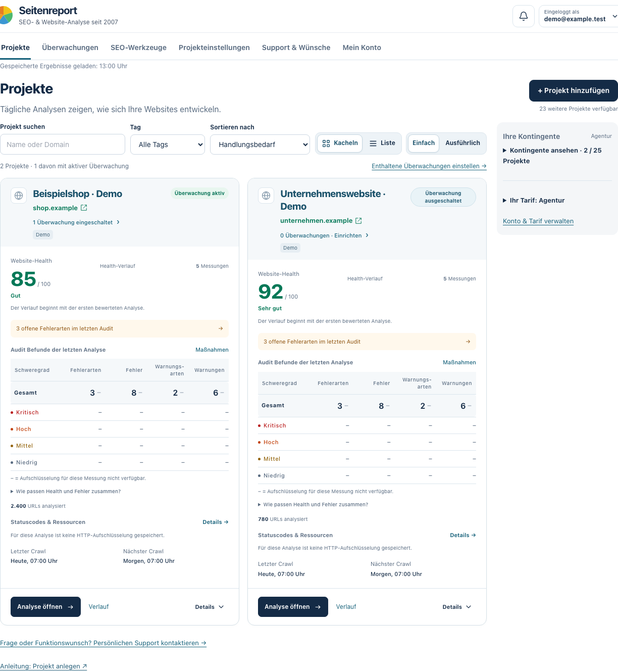The image size is (618, 672).
Task: Click arrow in Unternehmenswebsite offene Fehlerarten banner
Action: pos(468,342)
